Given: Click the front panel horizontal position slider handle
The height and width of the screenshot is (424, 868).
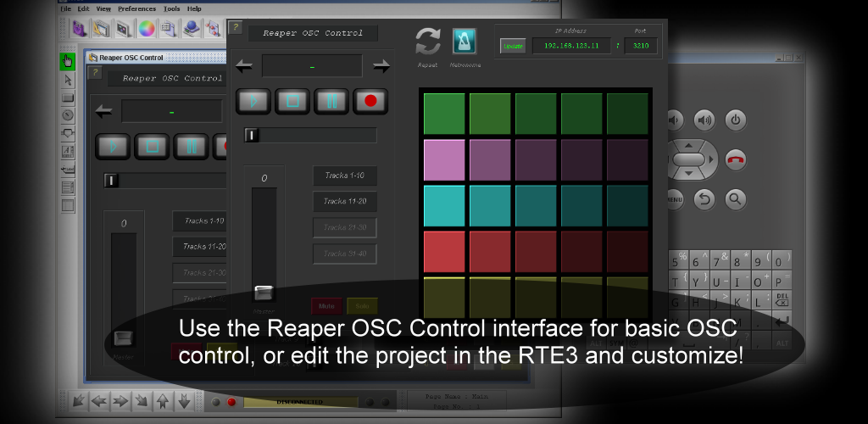Looking at the screenshot, I should (x=252, y=135).
